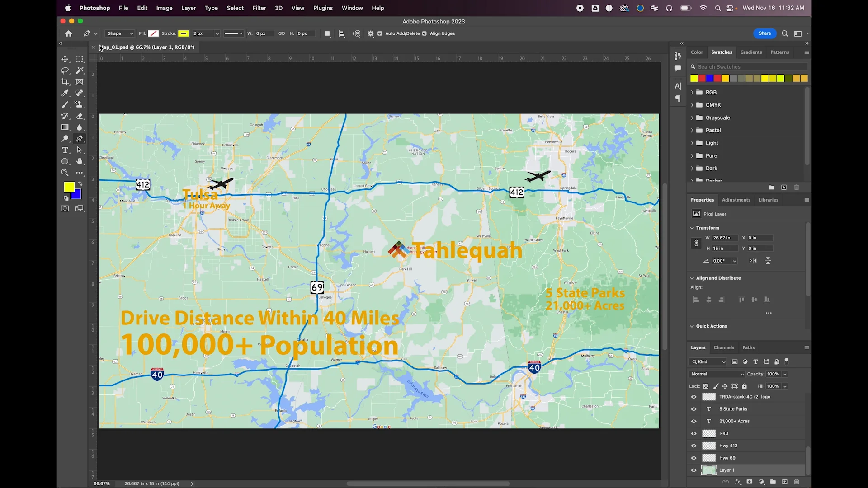
Task: Select the Eyedropper tool
Action: pos(65,93)
